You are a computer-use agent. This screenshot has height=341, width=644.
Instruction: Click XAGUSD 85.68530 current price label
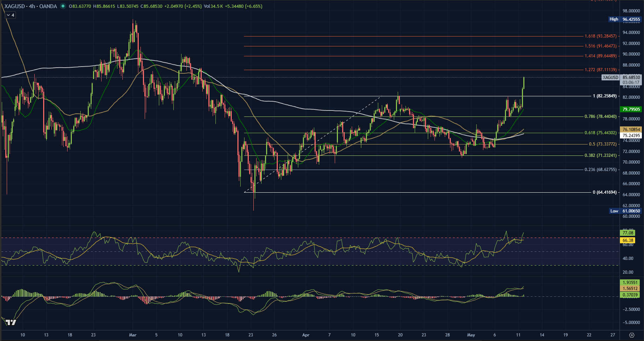(621, 77)
